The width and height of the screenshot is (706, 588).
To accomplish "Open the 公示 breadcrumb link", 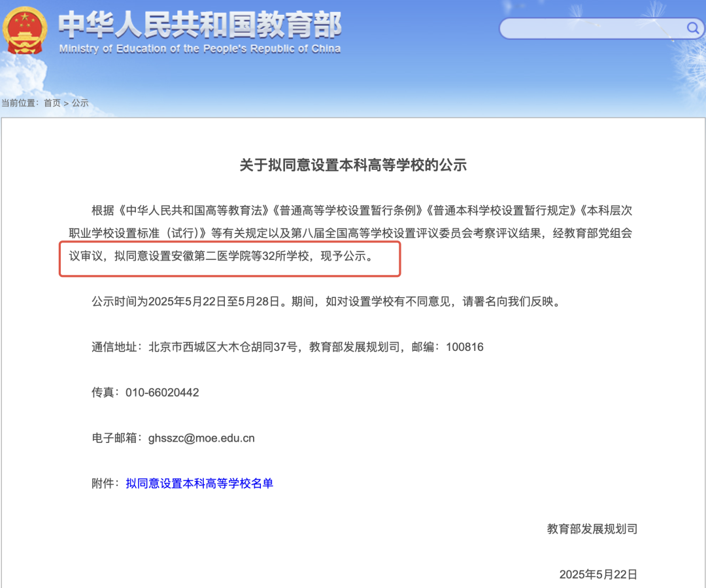I will pyautogui.click(x=80, y=103).
